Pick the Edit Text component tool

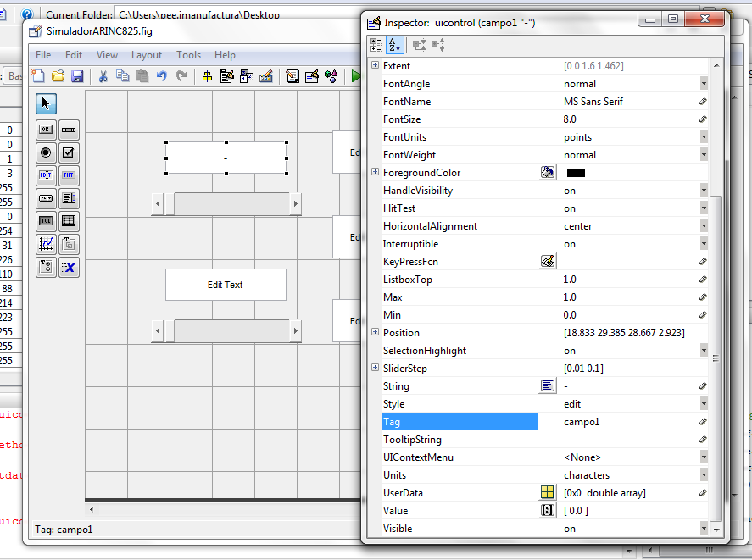coord(46,175)
